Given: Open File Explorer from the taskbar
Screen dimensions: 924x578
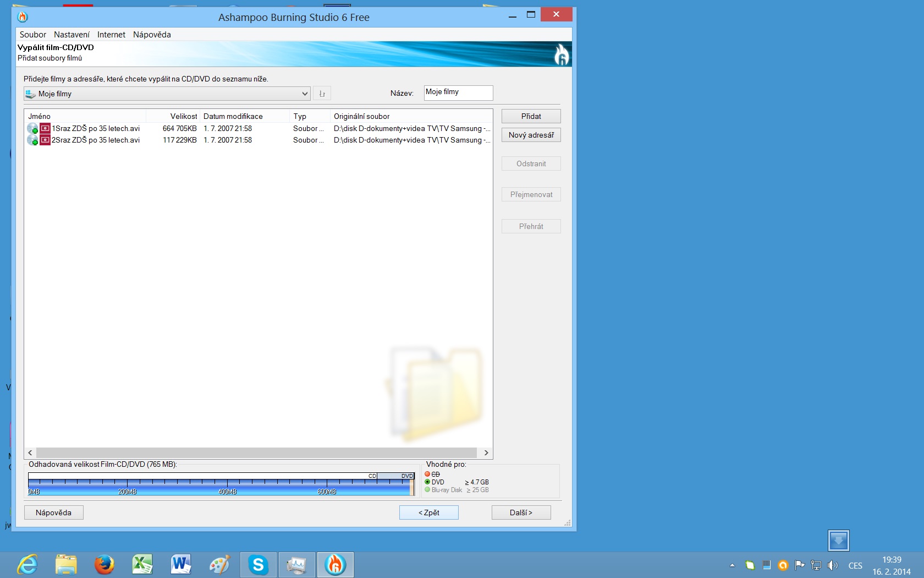Looking at the screenshot, I should click(x=66, y=565).
